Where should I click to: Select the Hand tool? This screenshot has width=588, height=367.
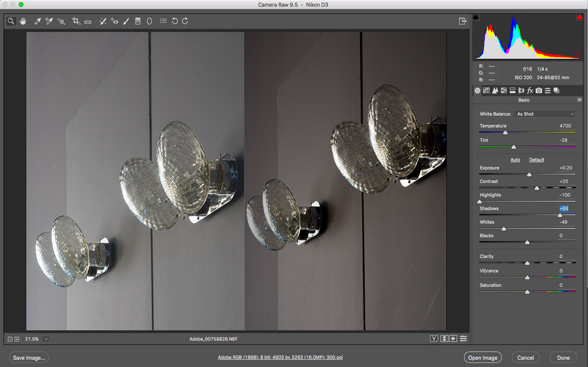tap(23, 21)
